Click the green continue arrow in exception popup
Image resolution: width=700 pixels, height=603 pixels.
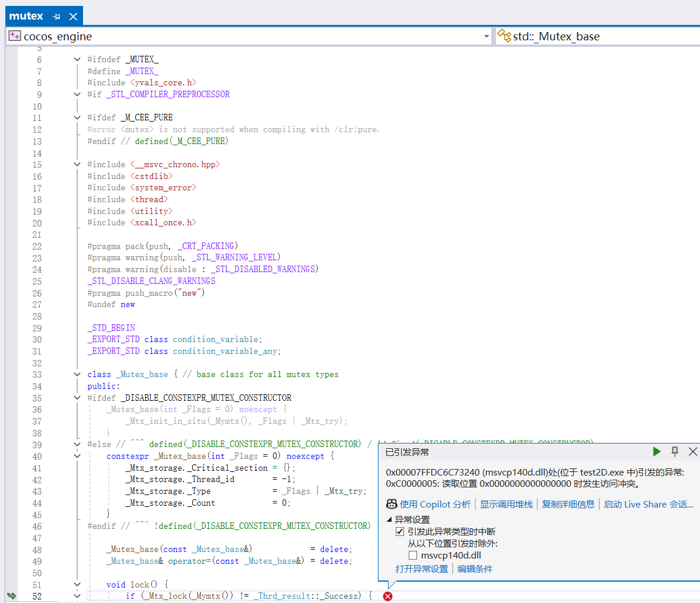657,452
